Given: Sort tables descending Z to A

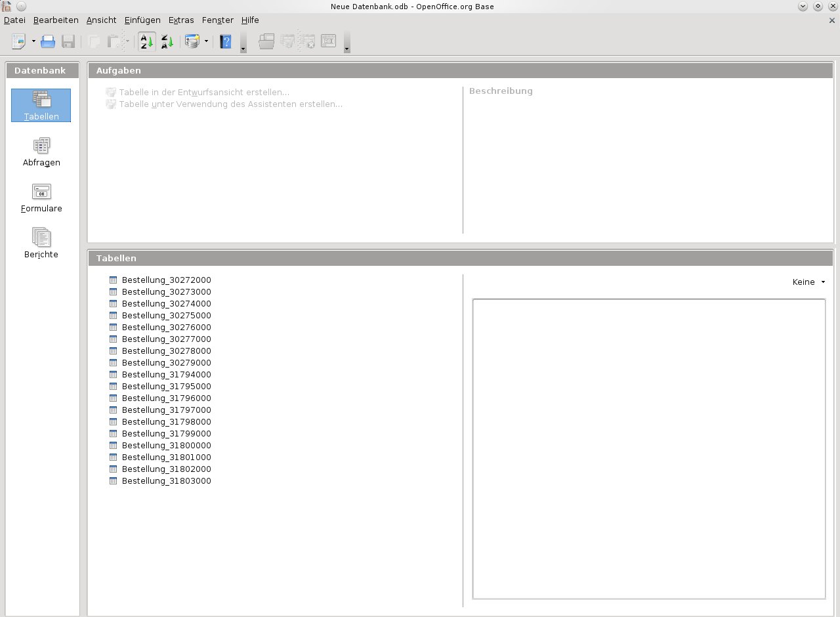Looking at the screenshot, I should coord(167,42).
